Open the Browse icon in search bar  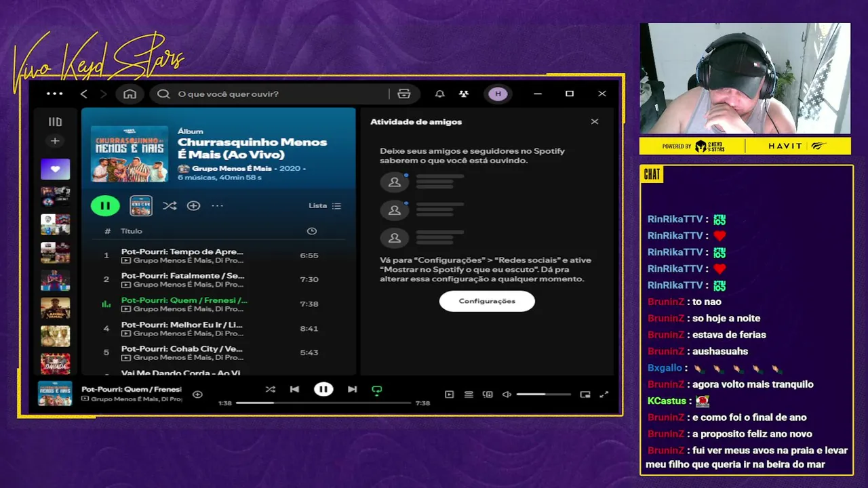pyautogui.click(x=404, y=94)
